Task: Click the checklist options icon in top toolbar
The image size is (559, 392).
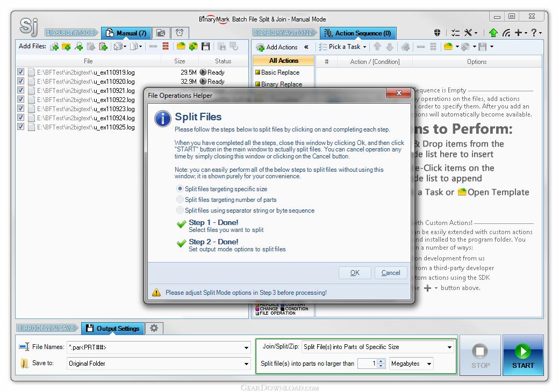Action: coord(455,33)
